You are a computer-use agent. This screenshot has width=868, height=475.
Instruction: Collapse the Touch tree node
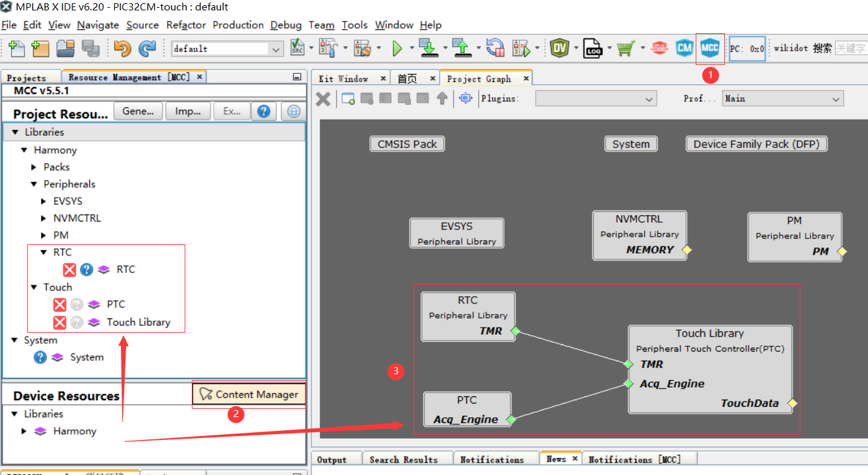click(x=34, y=287)
